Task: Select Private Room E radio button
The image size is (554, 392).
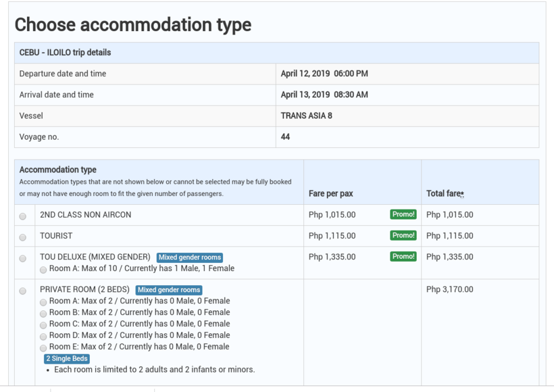Action: (43, 347)
